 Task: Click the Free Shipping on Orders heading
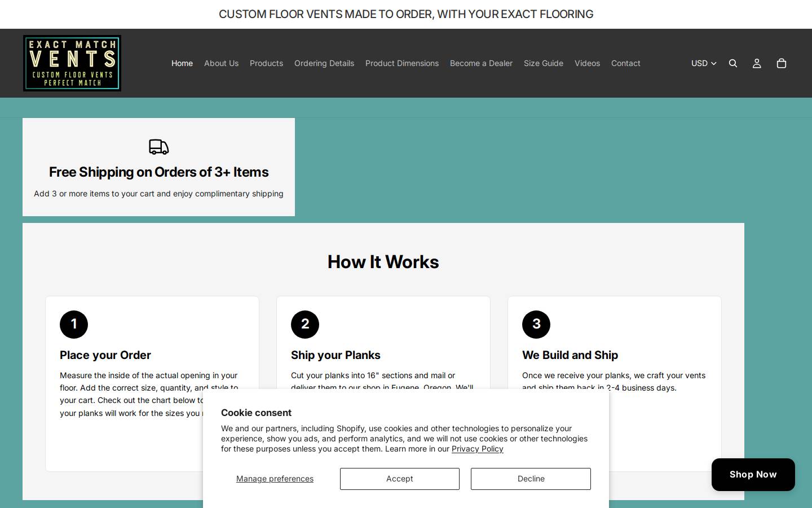pyautogui.click(x=158, y=172)
